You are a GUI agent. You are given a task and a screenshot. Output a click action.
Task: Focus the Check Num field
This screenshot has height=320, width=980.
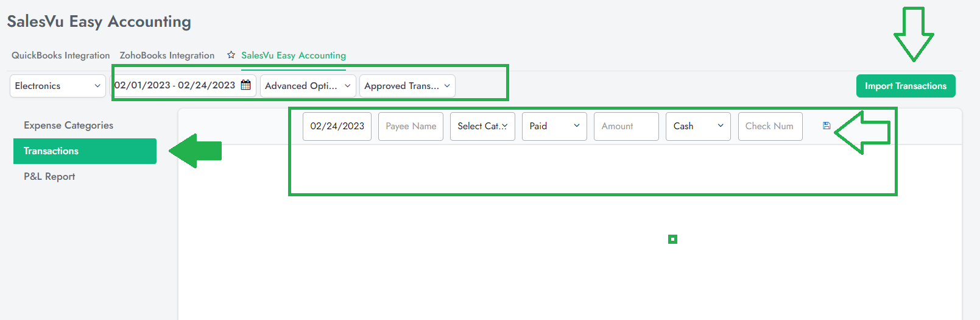click(x=770, y=126)
